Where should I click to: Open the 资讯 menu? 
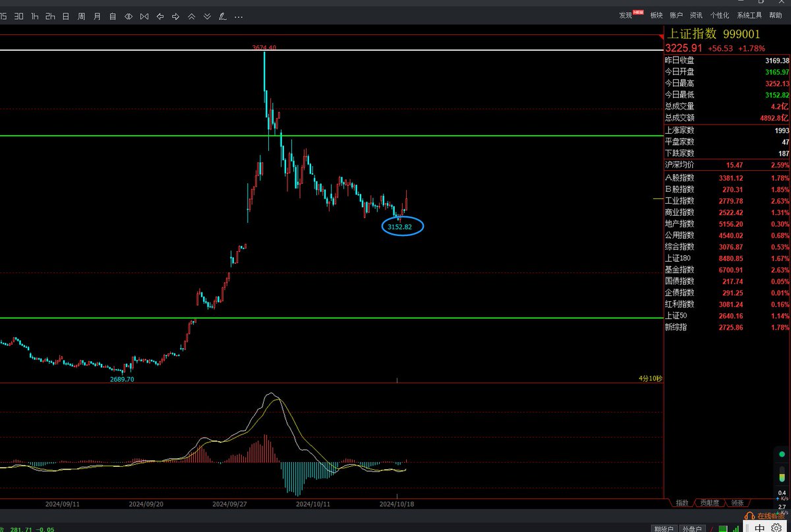(x=696, y=15)
